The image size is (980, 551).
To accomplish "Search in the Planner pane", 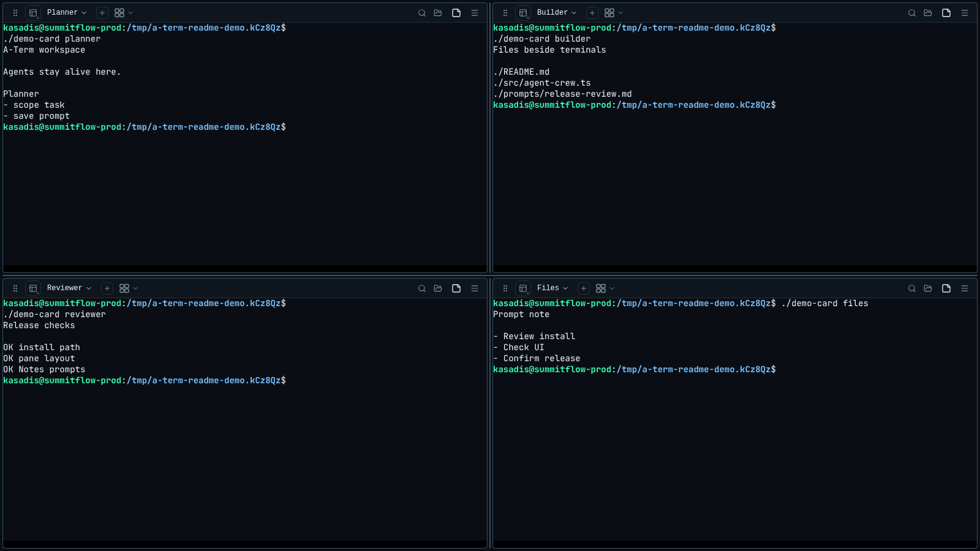I will click(422, 13).
